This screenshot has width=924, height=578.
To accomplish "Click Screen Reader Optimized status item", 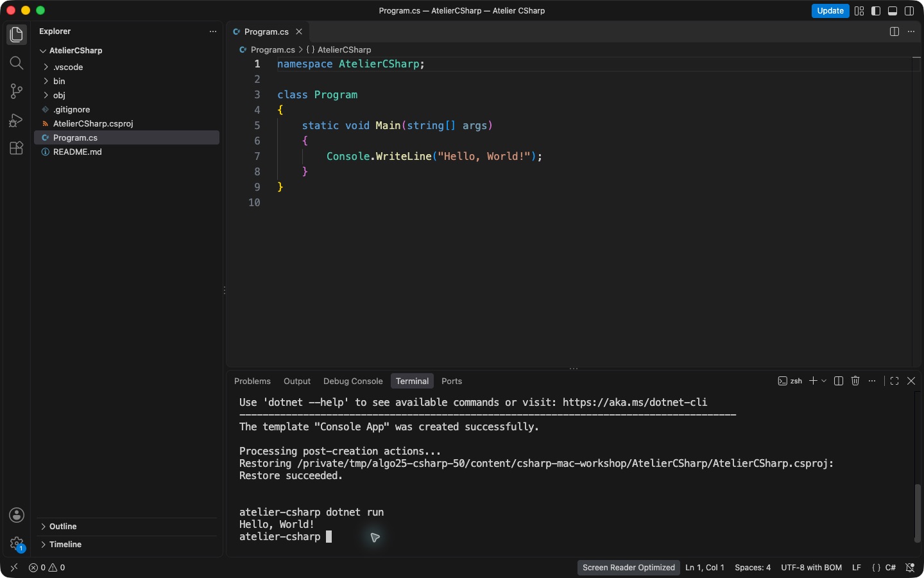I will pyautogui.click(x=629, y=568).
